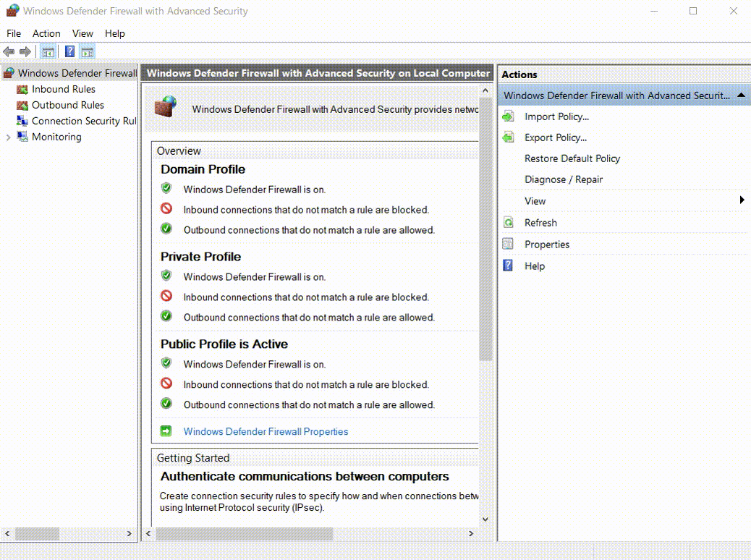Open the View submenu arrow in Actions
The height and width of the screenshot is (560, 751).
742,200
